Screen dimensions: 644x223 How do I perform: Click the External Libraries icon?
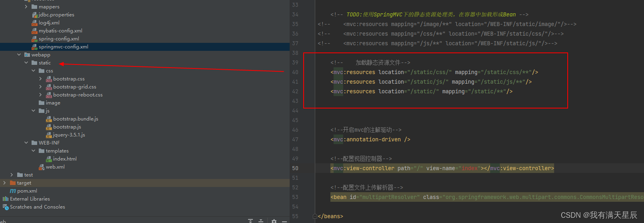click(x=6, y=199)
